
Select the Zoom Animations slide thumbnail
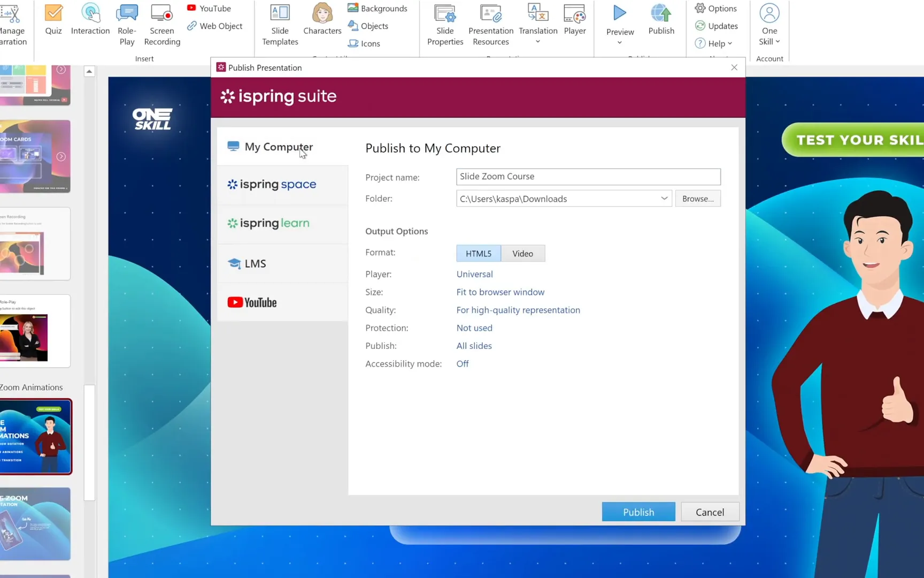click(x=35, y=437)
